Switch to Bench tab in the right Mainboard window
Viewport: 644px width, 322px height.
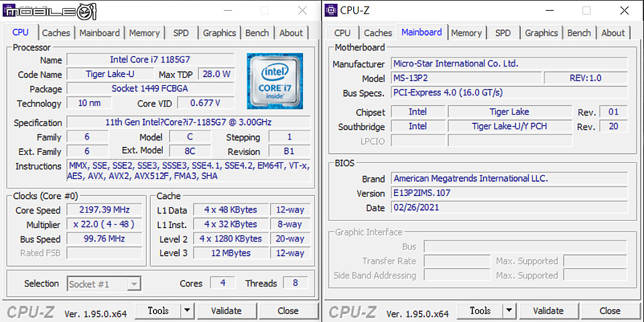(x=579, y=33)
